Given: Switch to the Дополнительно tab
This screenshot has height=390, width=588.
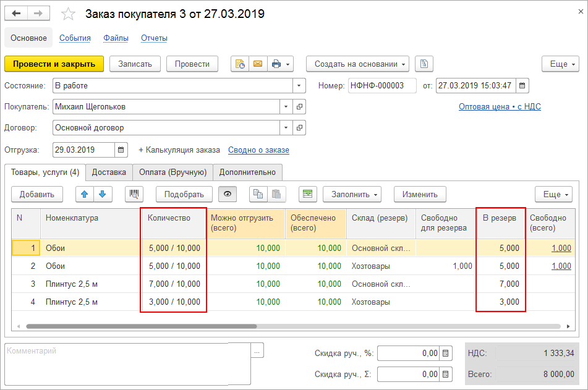Looking at the screenshot, I should coord(247,172).
